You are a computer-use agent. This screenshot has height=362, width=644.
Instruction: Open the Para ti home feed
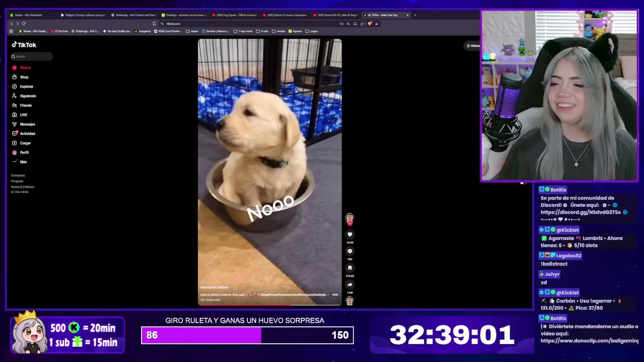tap(21, 67)
